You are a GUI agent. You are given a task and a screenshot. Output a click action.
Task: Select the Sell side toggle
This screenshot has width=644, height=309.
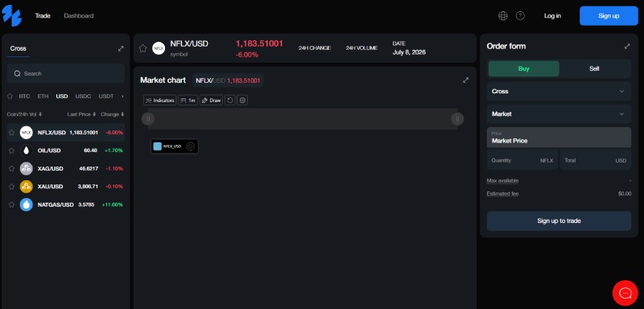(594, 68)
